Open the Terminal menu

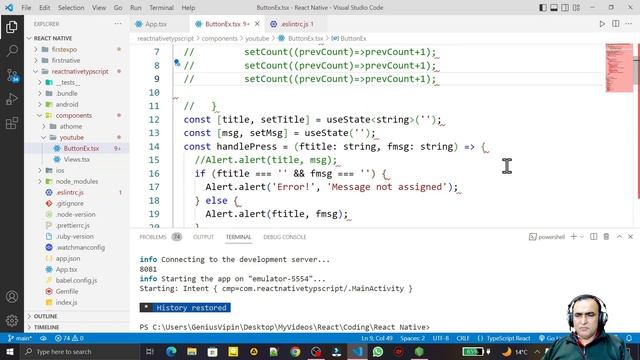coord(161,8)
